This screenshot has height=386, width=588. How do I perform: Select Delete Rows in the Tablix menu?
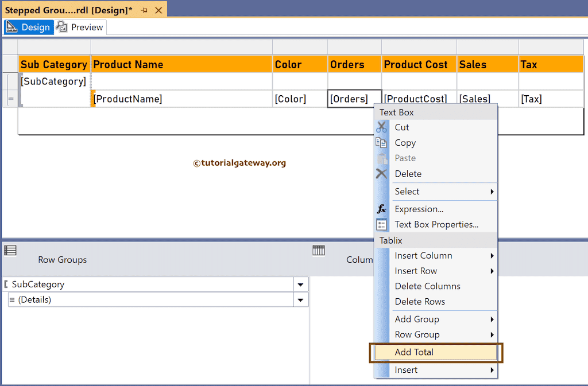pyautogui.click(x=420, y=302)
